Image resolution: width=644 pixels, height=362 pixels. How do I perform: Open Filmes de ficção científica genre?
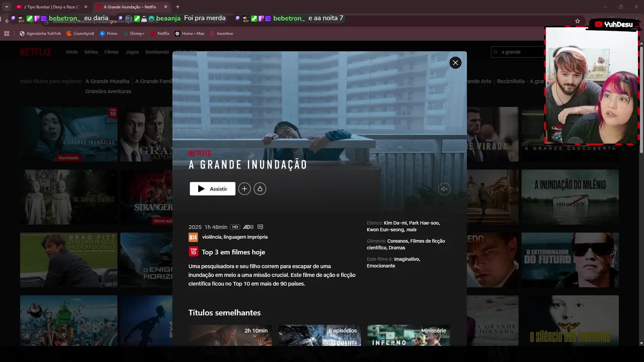click(x=406, y=244)
